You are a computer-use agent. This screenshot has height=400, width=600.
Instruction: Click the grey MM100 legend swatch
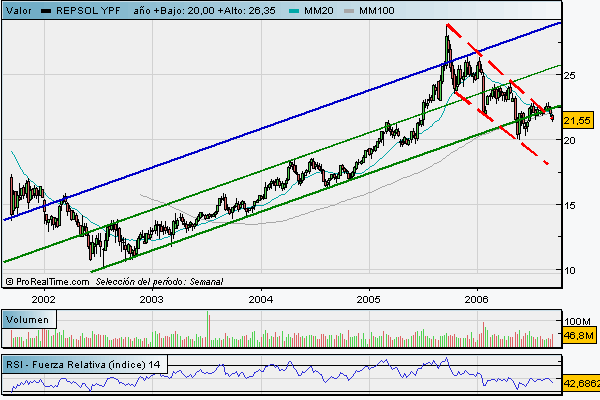tap(349, 11)
